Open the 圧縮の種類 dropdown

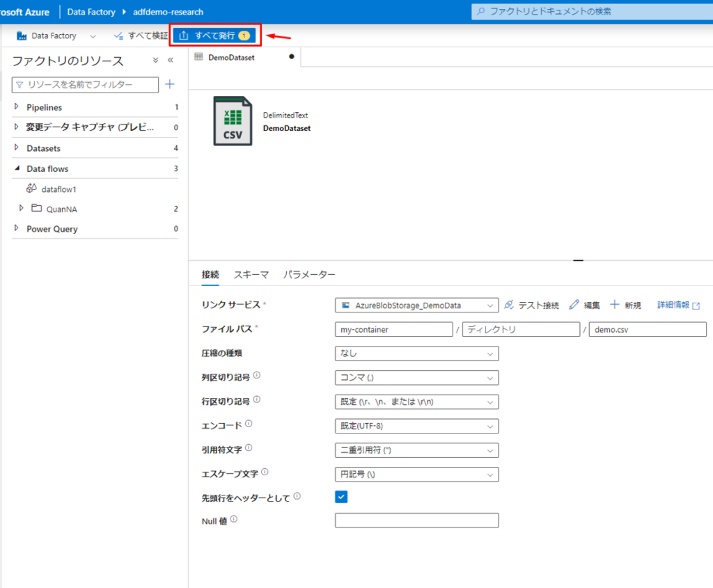click(416, 353)
